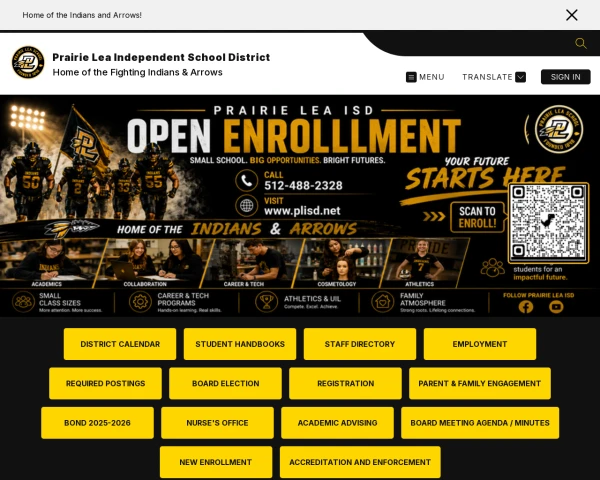The image size is (600, 480).
Task: Go to REGISTRATION
Action: click(346, 384)
